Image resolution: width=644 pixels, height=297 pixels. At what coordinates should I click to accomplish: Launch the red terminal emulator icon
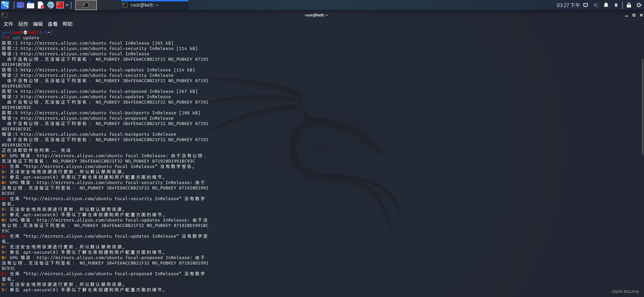coord(60,5)
